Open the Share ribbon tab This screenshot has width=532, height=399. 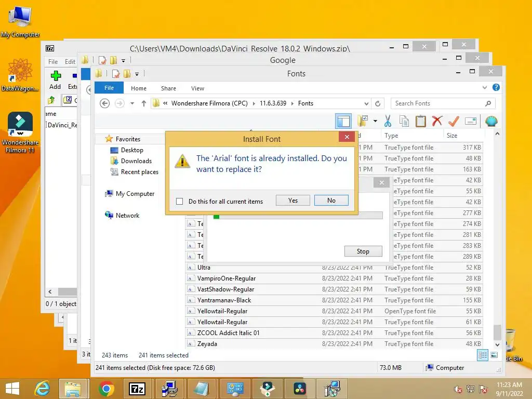pyautogui.click(x=168, y=88)
